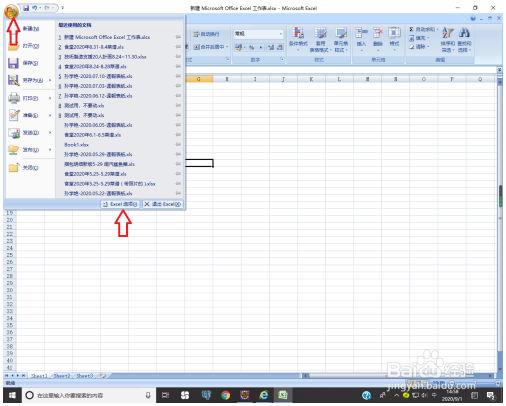Open 合并后居中 (Merge & Center) dropdown arrow
The width and height of the screenshot is (506, 406).
coord(227,47)
